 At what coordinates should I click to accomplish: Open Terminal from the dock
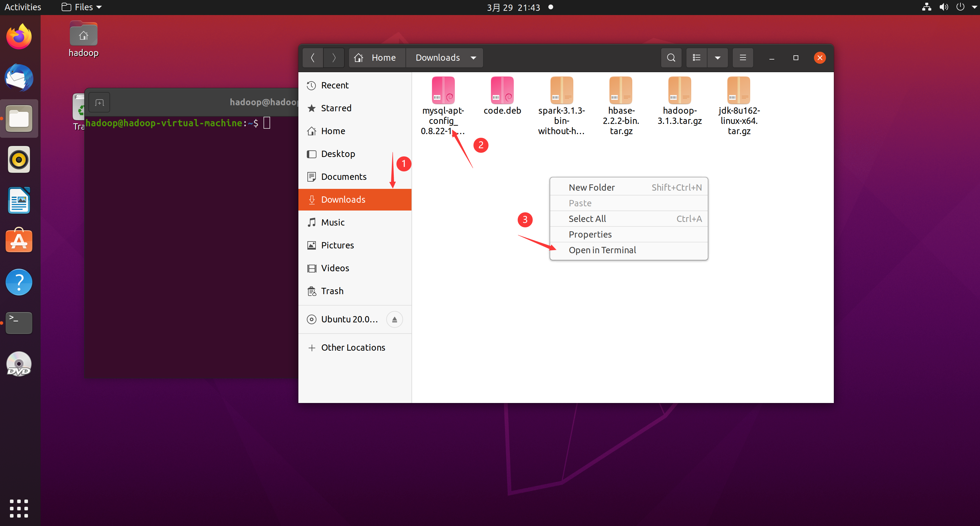19,323
